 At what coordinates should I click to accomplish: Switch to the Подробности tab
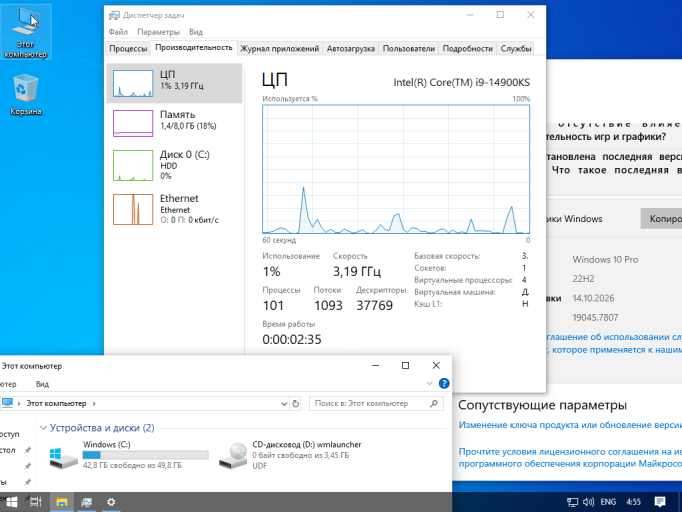click(x=468, y=48)
